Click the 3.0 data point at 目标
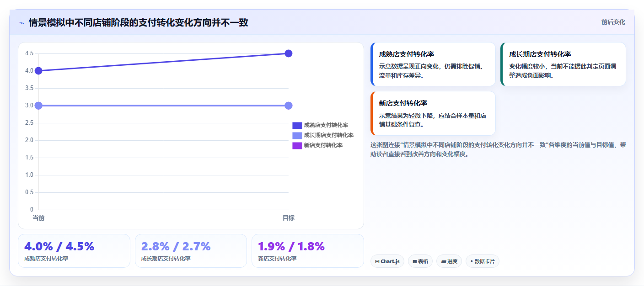This screenshot has height=286, width=644. (x=289, y=106)
